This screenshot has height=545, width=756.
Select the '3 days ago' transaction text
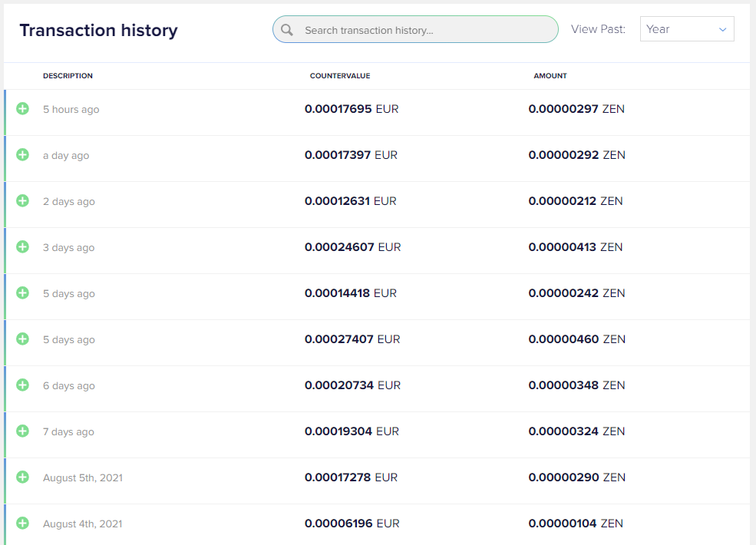[68, 248]
